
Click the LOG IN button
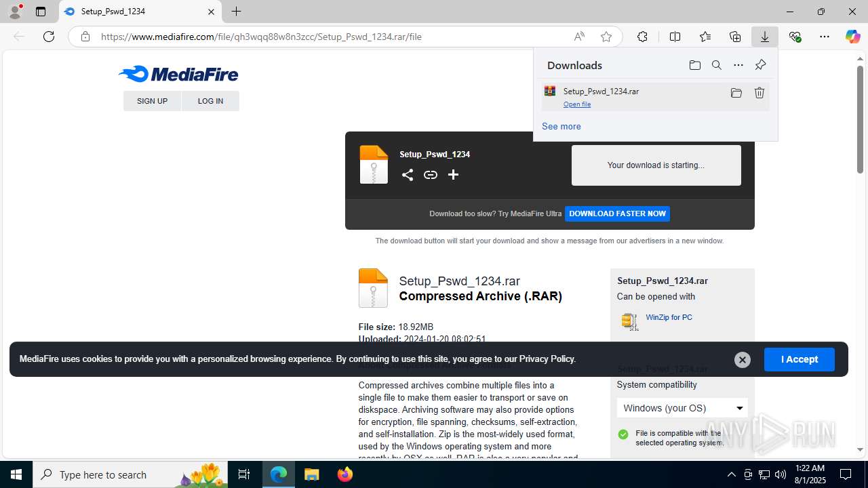pos(210,101)
